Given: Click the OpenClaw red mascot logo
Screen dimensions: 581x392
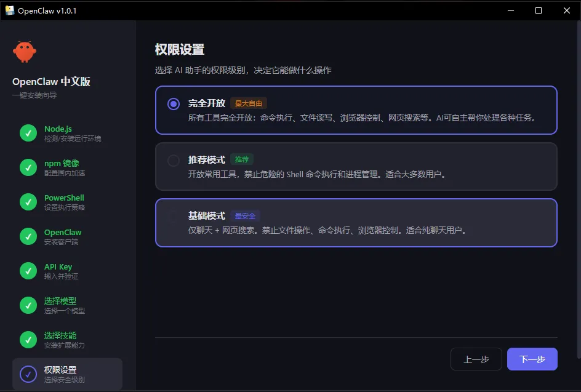Looking at the screenshot, I should coord(25,52).
